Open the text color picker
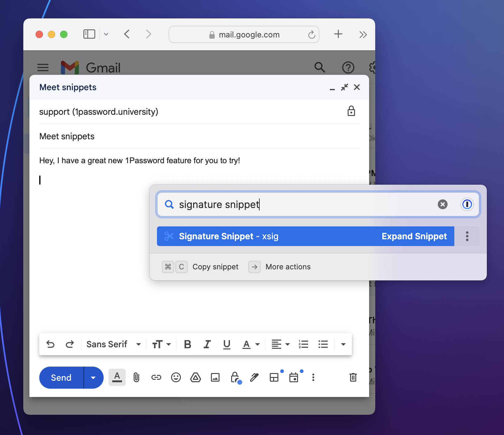This screenshot has height=435, width=504. [x=251, y=345]
